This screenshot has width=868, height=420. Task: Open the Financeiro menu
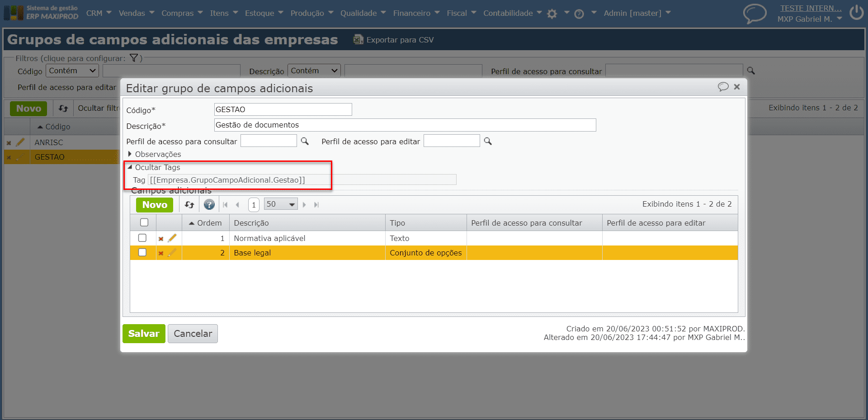[x=416, y=13]
